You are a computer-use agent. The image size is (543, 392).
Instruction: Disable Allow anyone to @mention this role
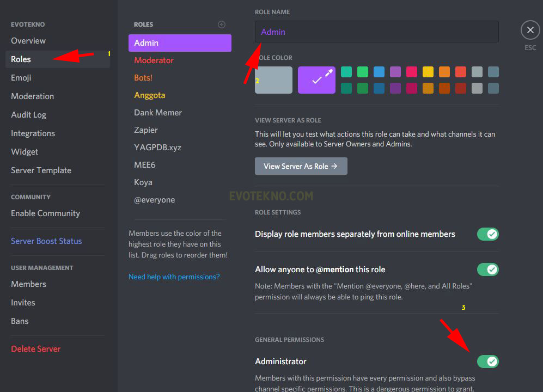tap(487, 269)
